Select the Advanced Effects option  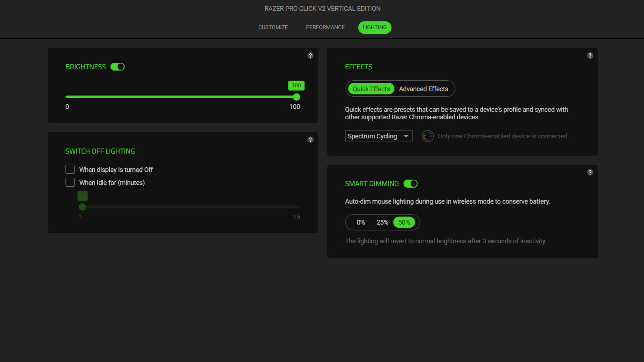click(x=423, y=88)
